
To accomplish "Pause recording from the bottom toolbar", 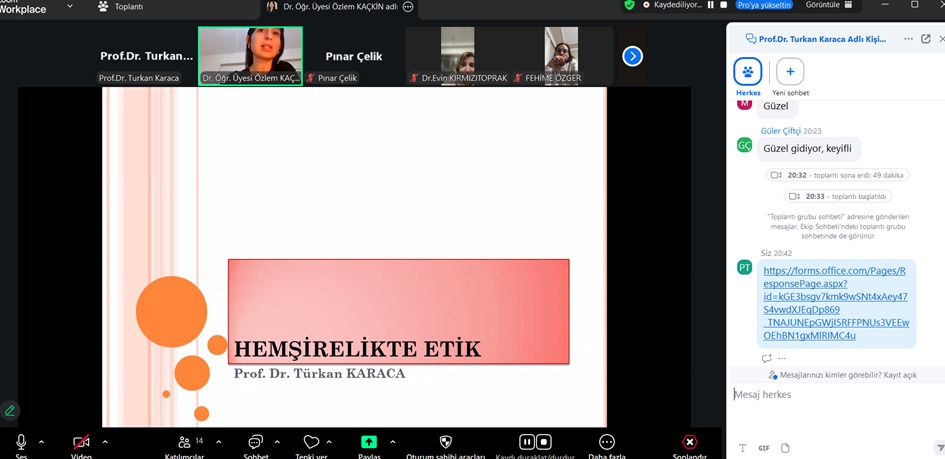I will [527, 442].
